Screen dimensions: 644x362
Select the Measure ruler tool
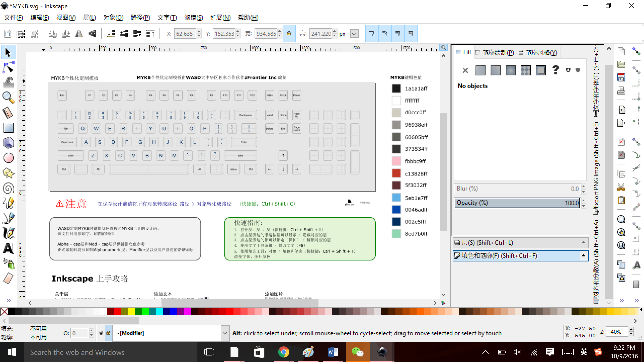tap(8, 113)
